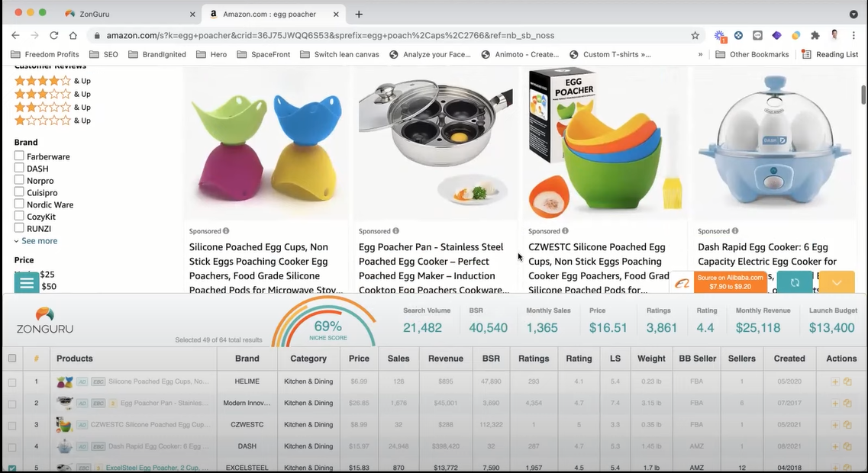Click the add (+) action for DASH row
This screenshot has height=473, width=868.
(834, 446)
